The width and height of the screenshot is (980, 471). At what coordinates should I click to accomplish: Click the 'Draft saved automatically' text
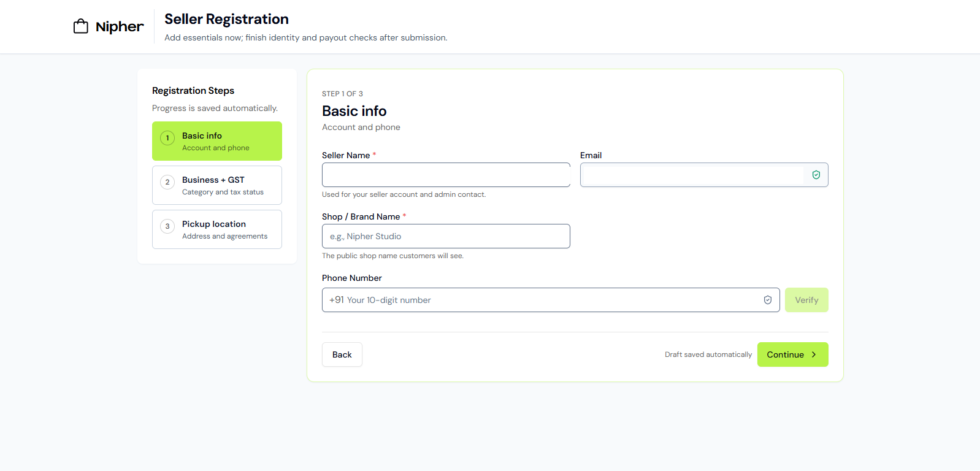[x=708, y=354]
